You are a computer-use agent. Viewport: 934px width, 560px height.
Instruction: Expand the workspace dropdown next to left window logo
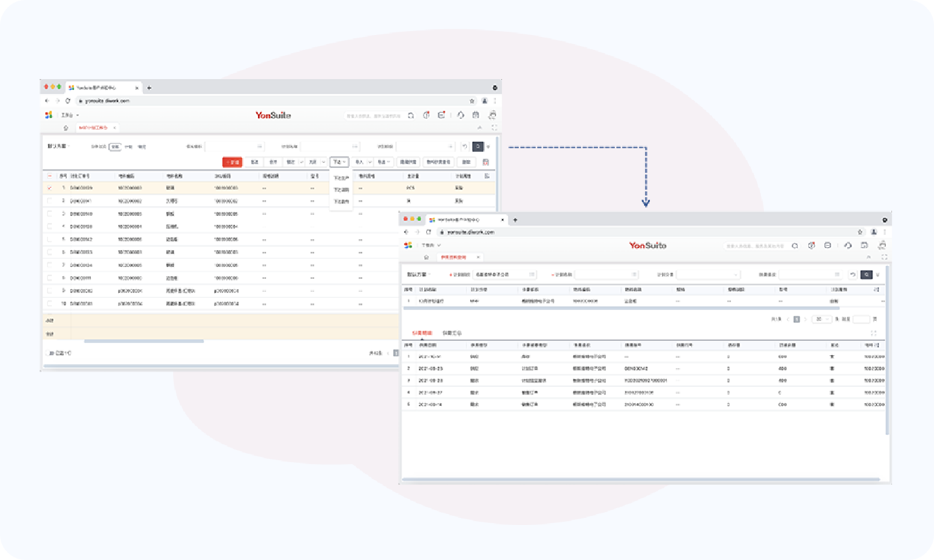[70, 115]
